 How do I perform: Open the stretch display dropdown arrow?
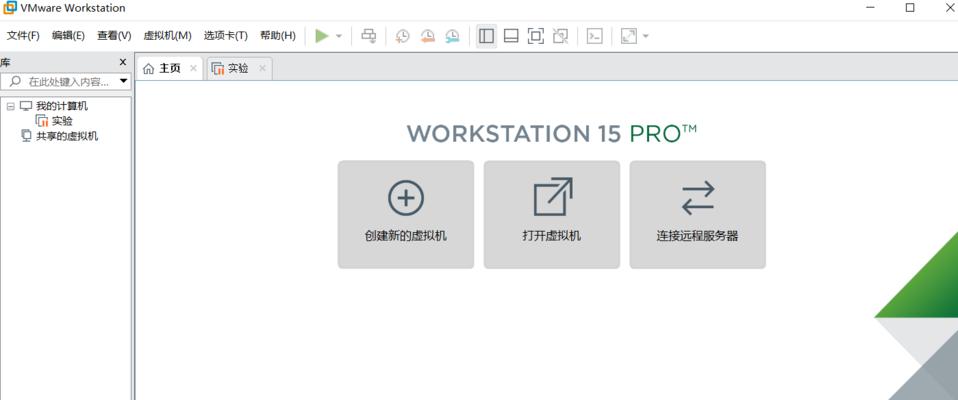pyautogui.click(x=646, y=36)
